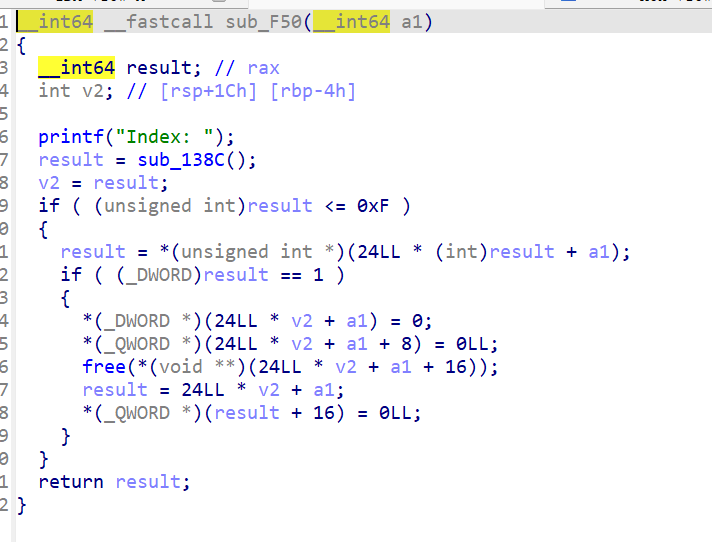712x542 pixels.
Task: Click the a1 parameter in the function signature
Action: click(x=412, y=22)
